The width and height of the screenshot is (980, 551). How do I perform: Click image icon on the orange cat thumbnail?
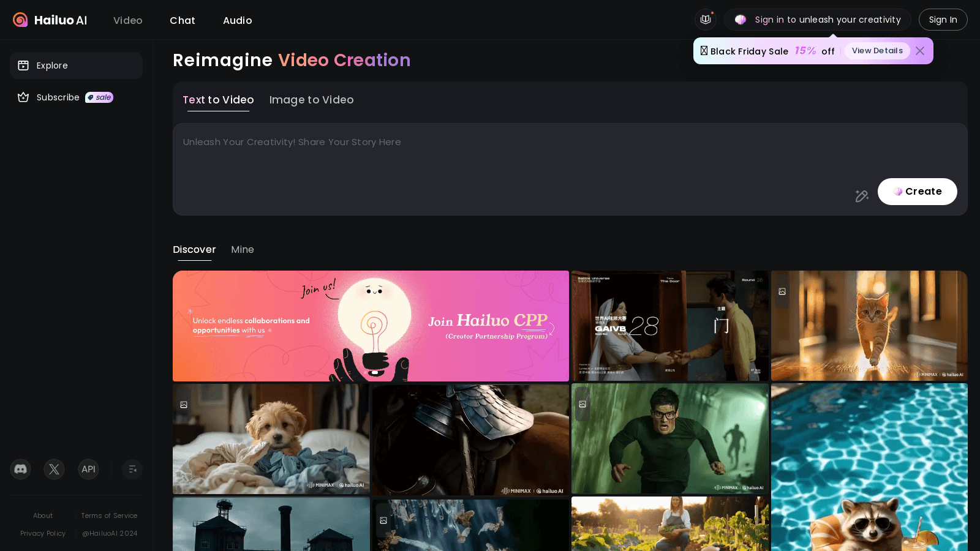pos(782,291)
